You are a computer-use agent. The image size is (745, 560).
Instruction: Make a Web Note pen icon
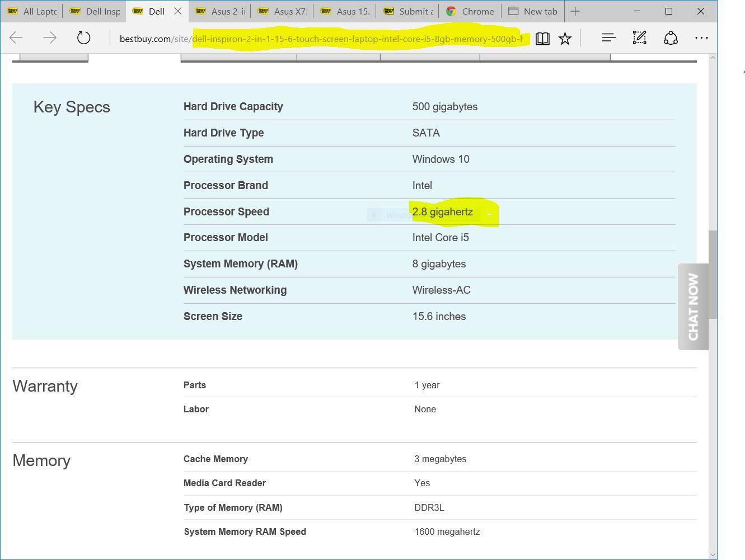pos(639,38)
